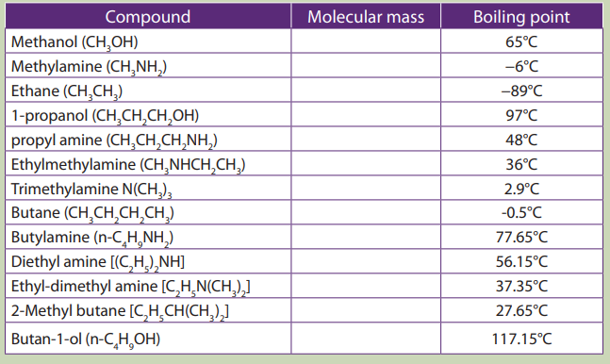
Task: Select the 2-Methyl butane compound cell
Action: pyautogui.click(x=148, y=310)
